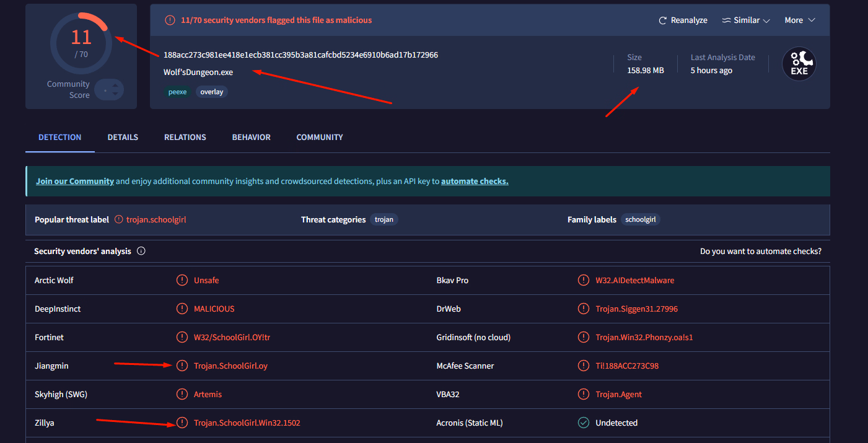Go to the Relations tab
Viewport: 868px width, 443px height.
point(185,137)
